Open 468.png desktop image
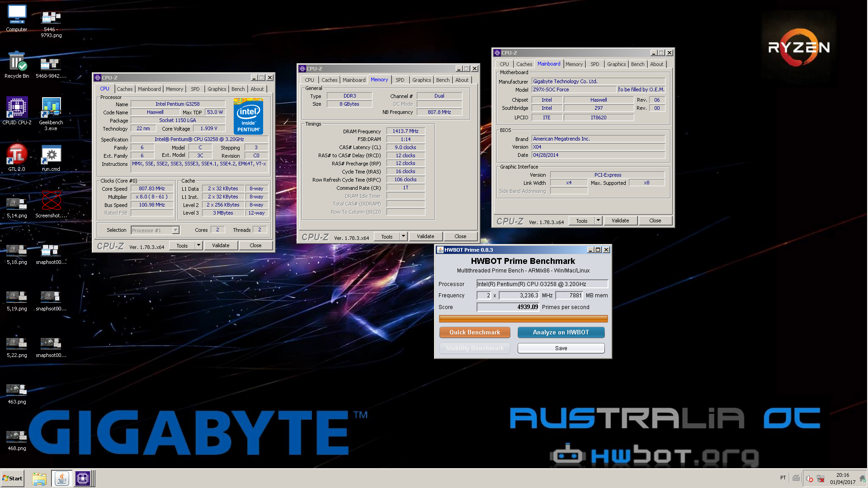Image resolution: width=868 pixels, height=488 pixels. 17,441
